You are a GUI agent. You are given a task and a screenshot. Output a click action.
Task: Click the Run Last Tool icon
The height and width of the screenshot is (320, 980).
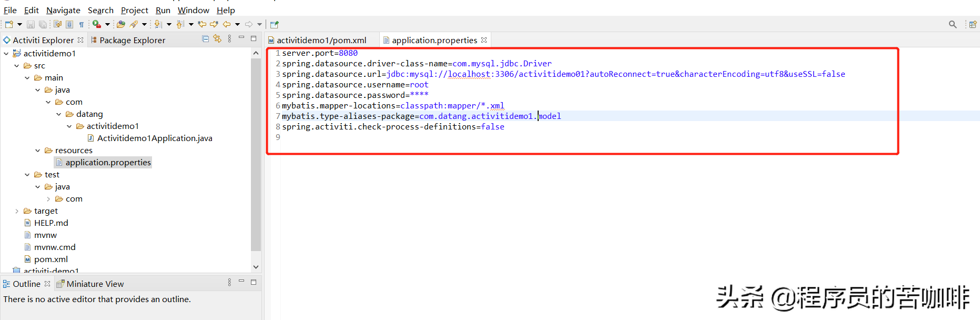tap(97, 24)
